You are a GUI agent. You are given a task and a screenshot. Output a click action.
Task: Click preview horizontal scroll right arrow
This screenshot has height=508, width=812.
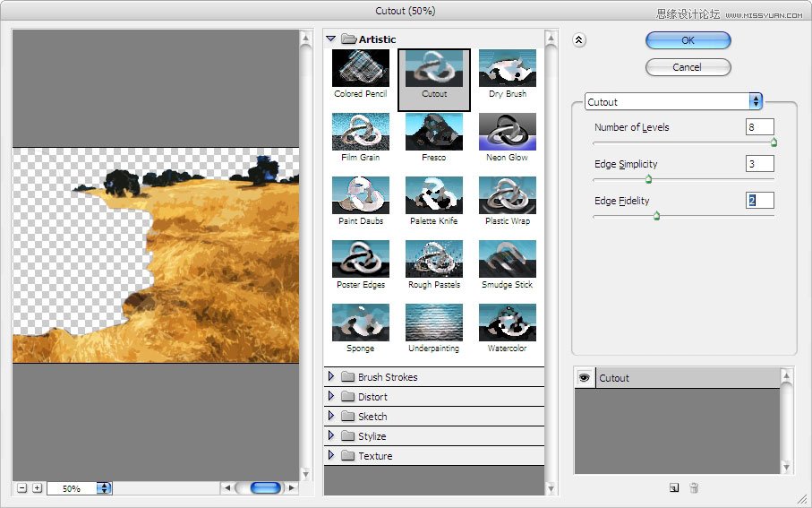[292, 487]
